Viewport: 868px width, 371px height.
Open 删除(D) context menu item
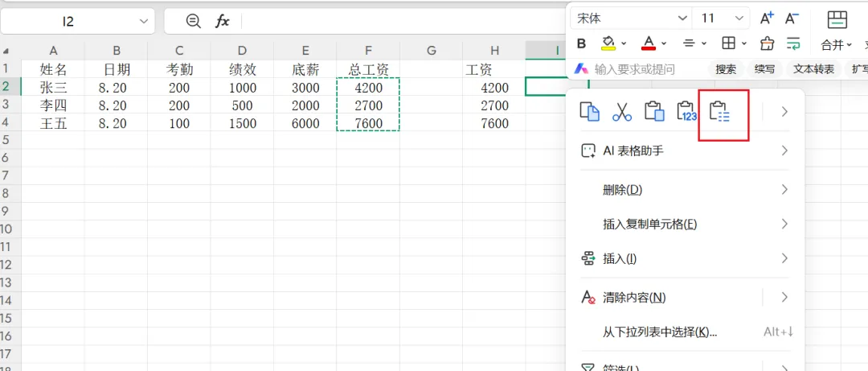coord(686,190)
